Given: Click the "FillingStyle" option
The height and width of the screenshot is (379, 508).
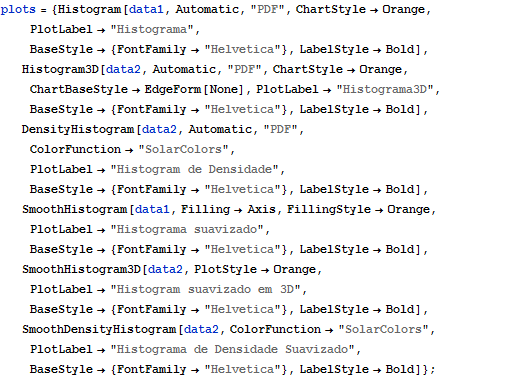Looking at the screenshot, I should click(329, 209).
